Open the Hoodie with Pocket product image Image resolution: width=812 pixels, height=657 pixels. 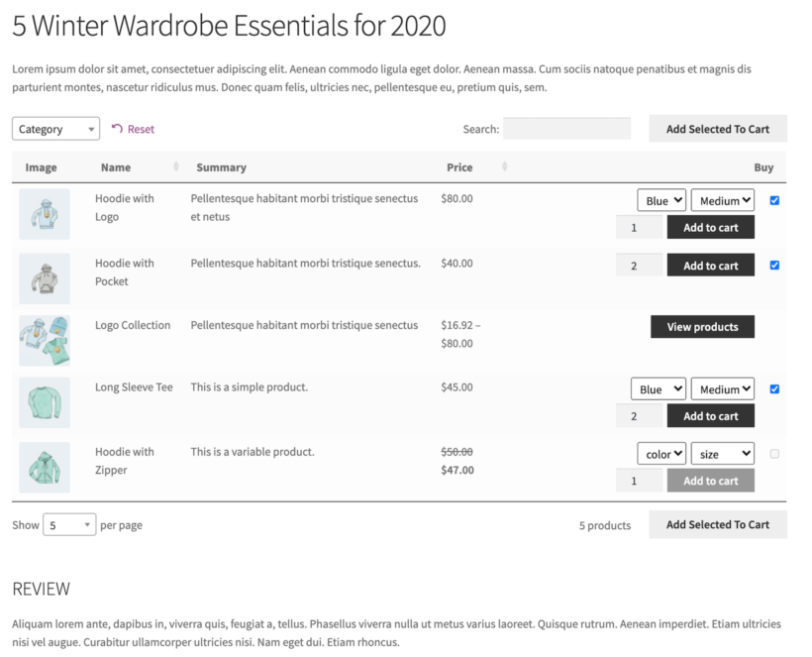coord(44,277)
